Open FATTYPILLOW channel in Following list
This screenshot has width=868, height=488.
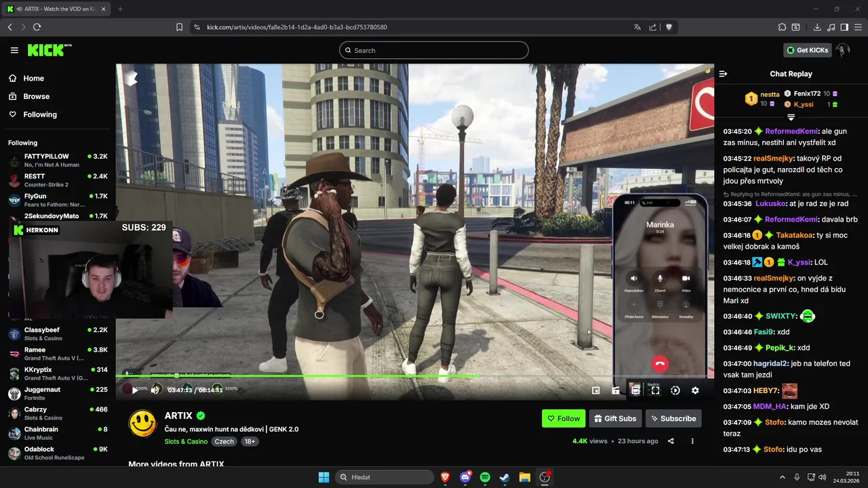click(x=58, y=160)
